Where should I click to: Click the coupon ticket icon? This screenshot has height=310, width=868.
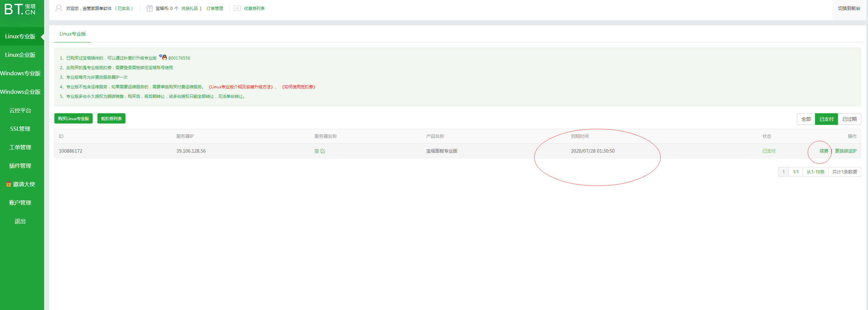point(237,8)
